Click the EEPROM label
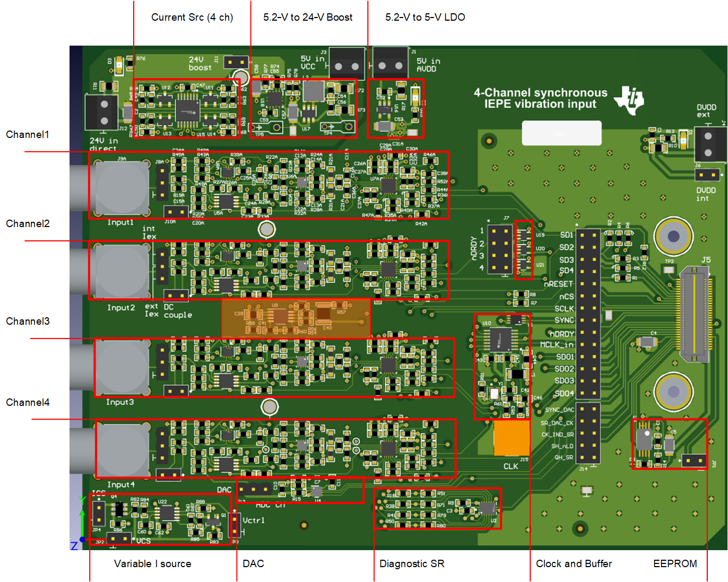This screenshot has width=728, height=582. [675, 564]
